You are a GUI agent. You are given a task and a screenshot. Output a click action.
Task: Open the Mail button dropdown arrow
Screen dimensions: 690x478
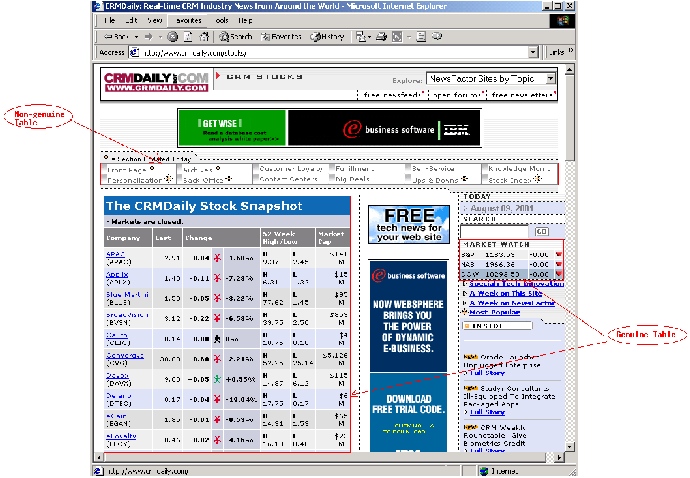pos(369,37)
